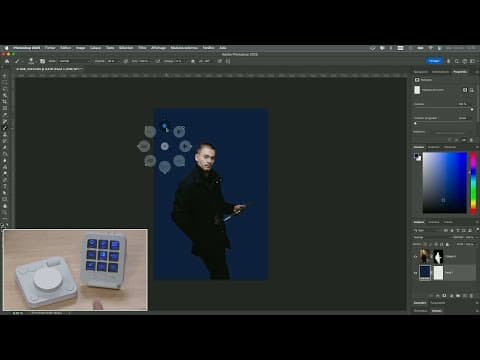This screenshot has width=480, height=360.
Task: Apply mask icon at Properties panel bottom
Action: [457, 140]
